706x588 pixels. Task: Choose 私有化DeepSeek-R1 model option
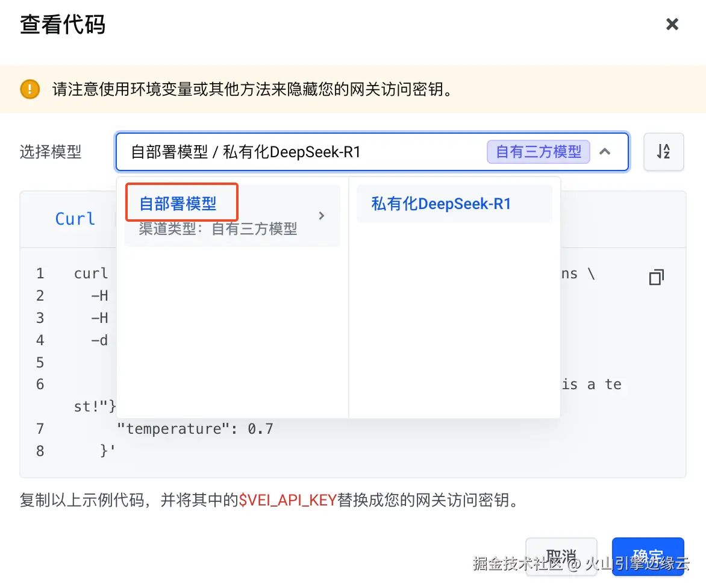click(454, 204)
